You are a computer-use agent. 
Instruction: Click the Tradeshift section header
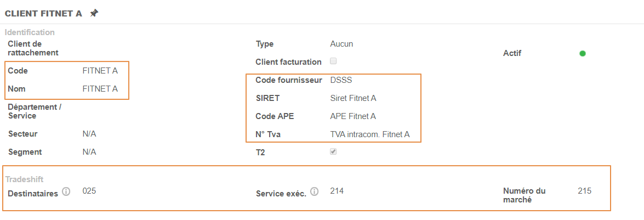pos(24,179)
